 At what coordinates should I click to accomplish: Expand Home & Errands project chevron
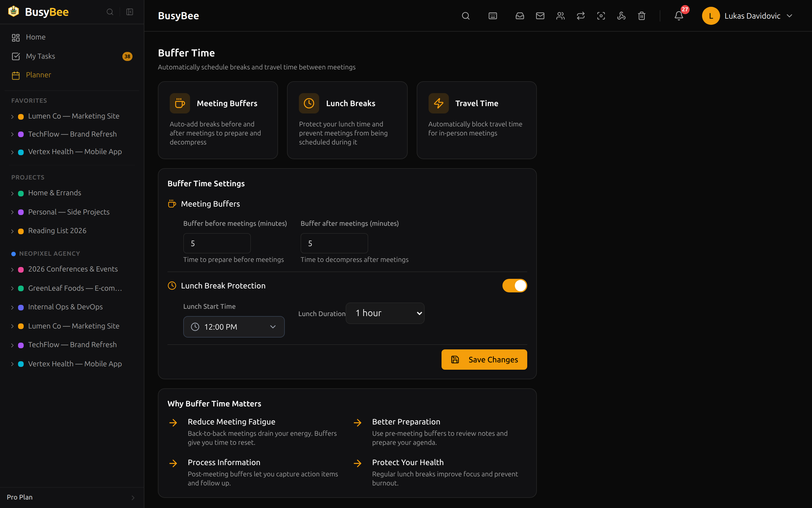[x=12, y=193]
